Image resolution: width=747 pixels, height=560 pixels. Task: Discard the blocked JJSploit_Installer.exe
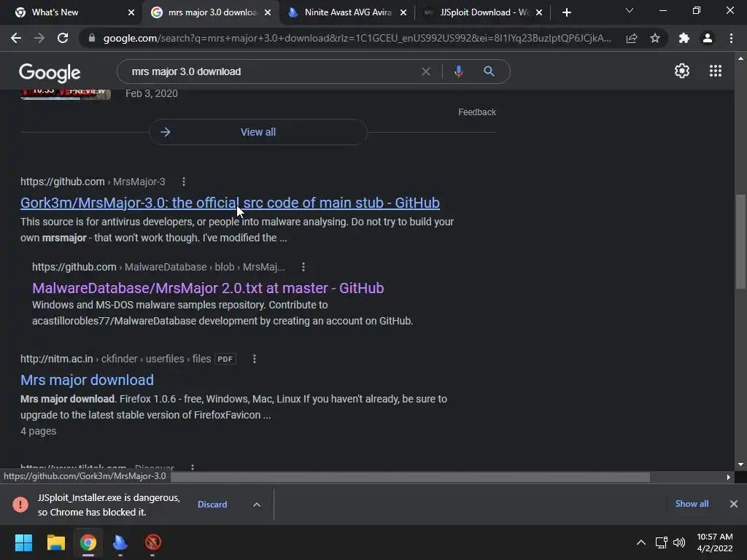point(212,505)
